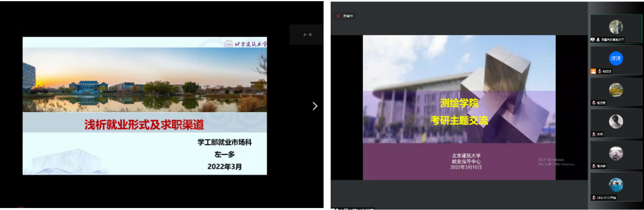Open the 左一多 speaker video thumbnail

pos(307,35)
